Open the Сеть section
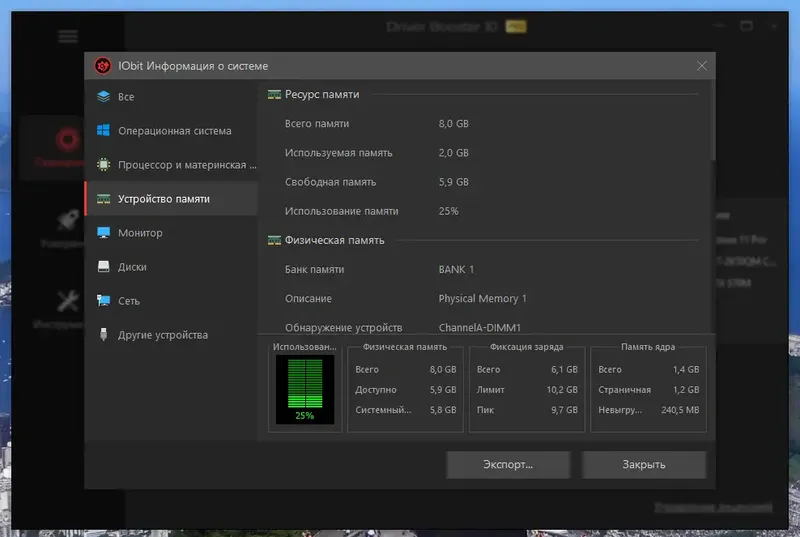 click(171, 301)
